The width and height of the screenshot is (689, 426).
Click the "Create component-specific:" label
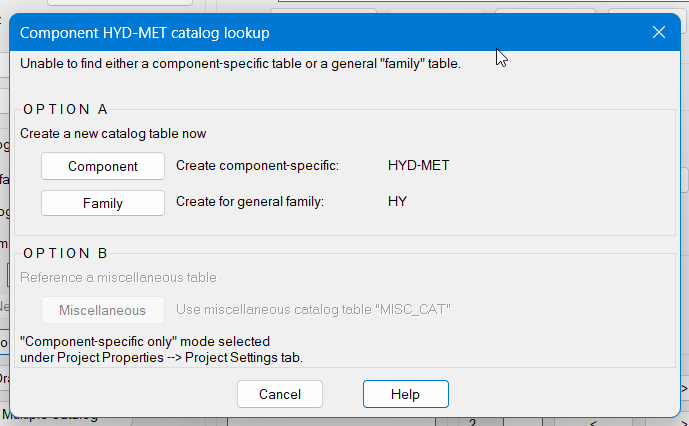pyautogui.click(x=258, y=166)
